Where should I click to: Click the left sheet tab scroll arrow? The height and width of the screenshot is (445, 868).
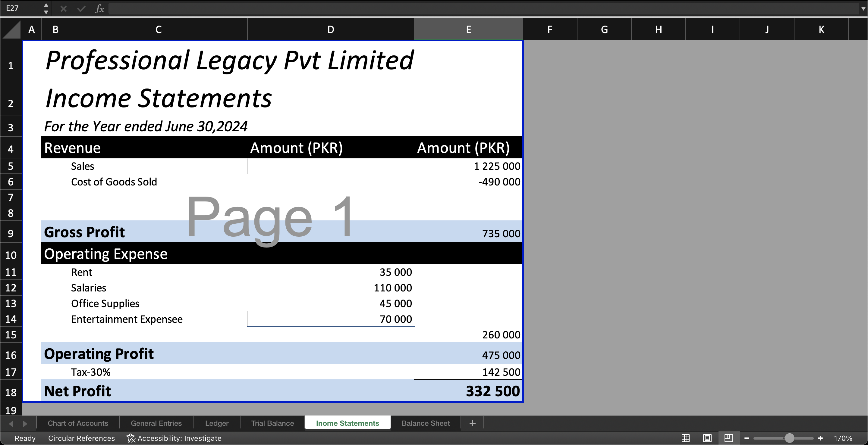point(11,423)
